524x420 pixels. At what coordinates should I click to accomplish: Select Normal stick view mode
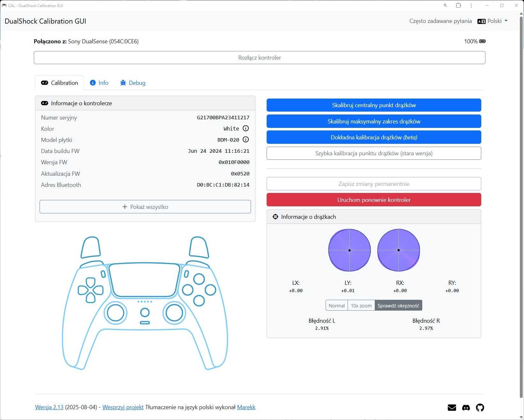click(336, 306)
